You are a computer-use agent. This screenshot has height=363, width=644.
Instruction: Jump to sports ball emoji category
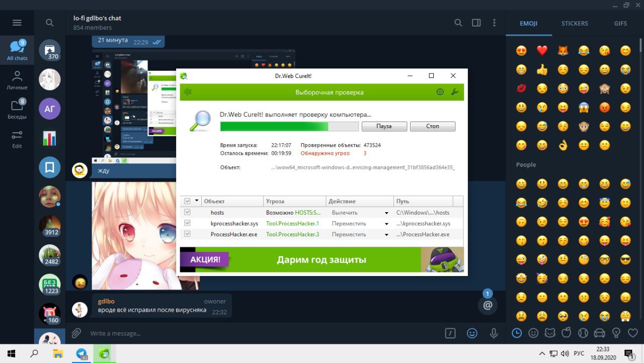[x=583, y=333]
